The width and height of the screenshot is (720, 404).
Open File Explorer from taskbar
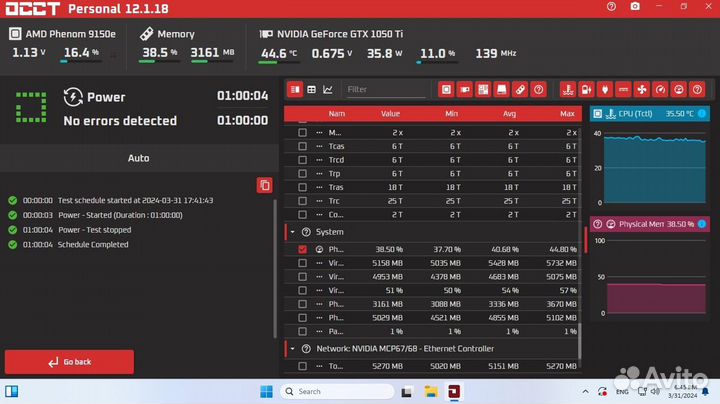[431, 392]
